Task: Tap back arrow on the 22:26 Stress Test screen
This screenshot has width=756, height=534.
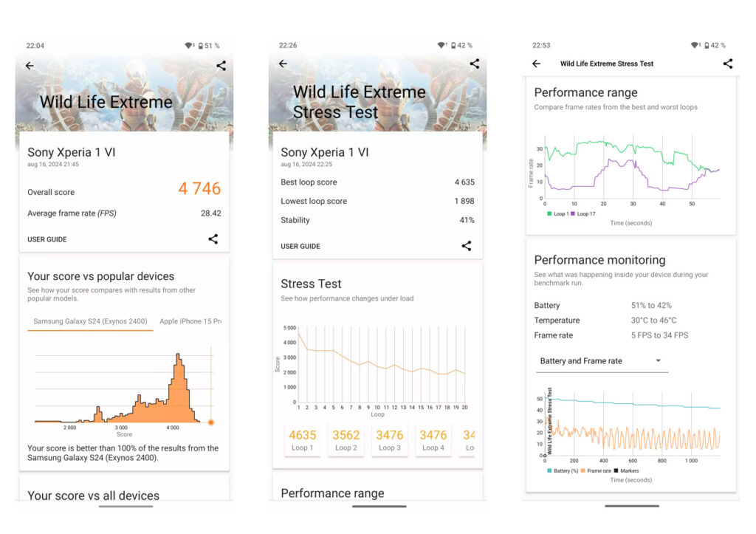Action: (x=283, y=64)
